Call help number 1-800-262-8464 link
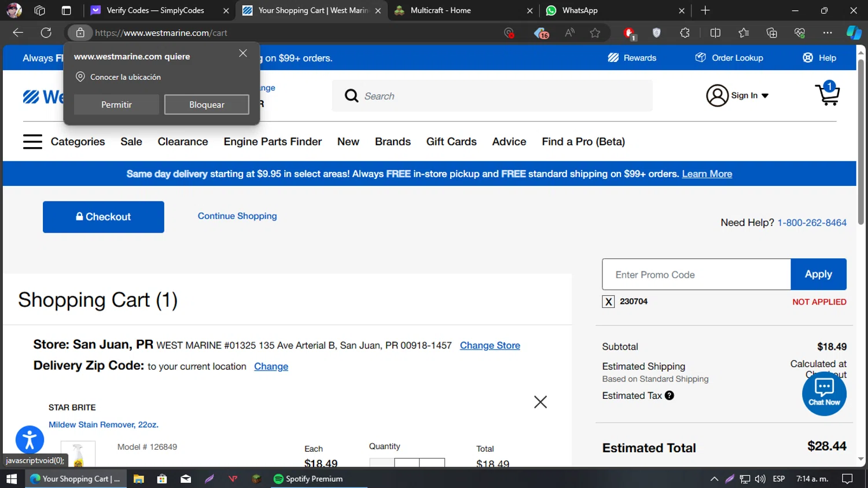868x488 pixels. pos(812,223)
